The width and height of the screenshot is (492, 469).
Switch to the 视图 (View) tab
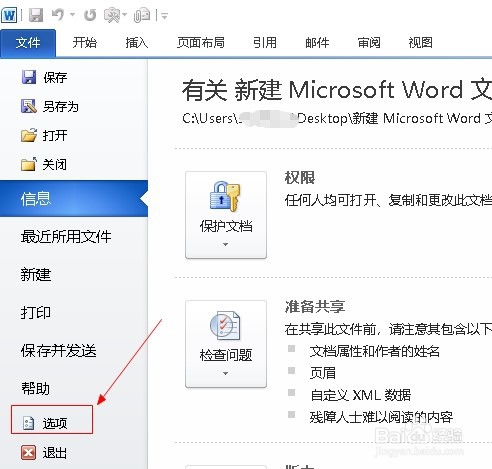tap(420, 43)
